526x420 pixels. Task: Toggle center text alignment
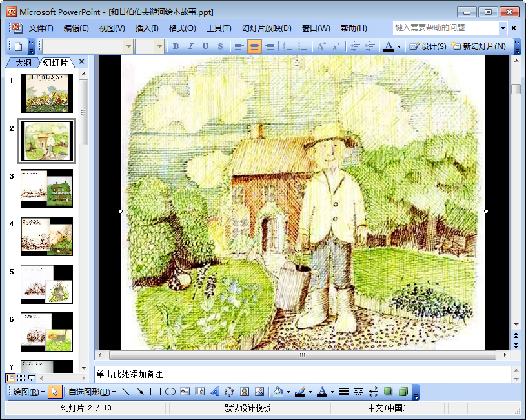(254, 46)
